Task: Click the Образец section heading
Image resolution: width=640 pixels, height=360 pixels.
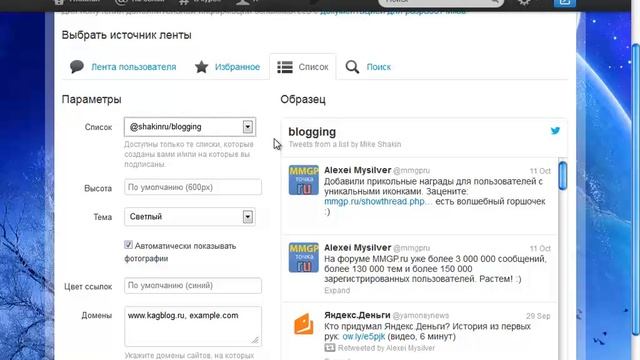Action: [x=303, y=100]
